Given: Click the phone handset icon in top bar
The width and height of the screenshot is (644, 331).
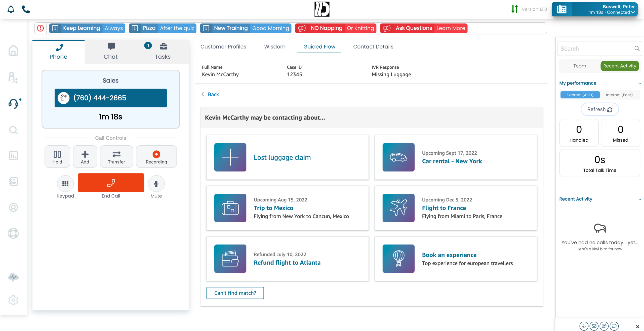Looking at the screenshot, I should pyautogui.click(x=26, y=9).
